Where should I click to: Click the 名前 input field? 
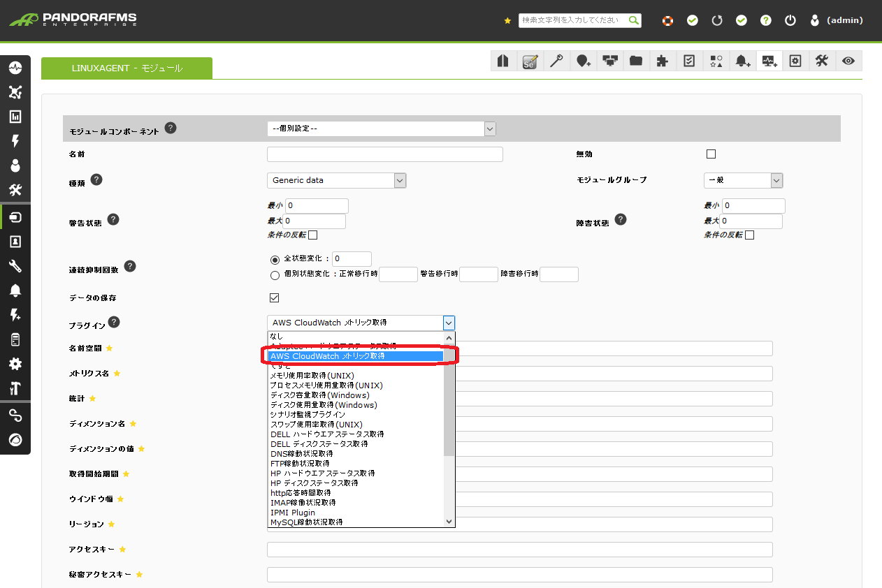(x=385, y=154)
